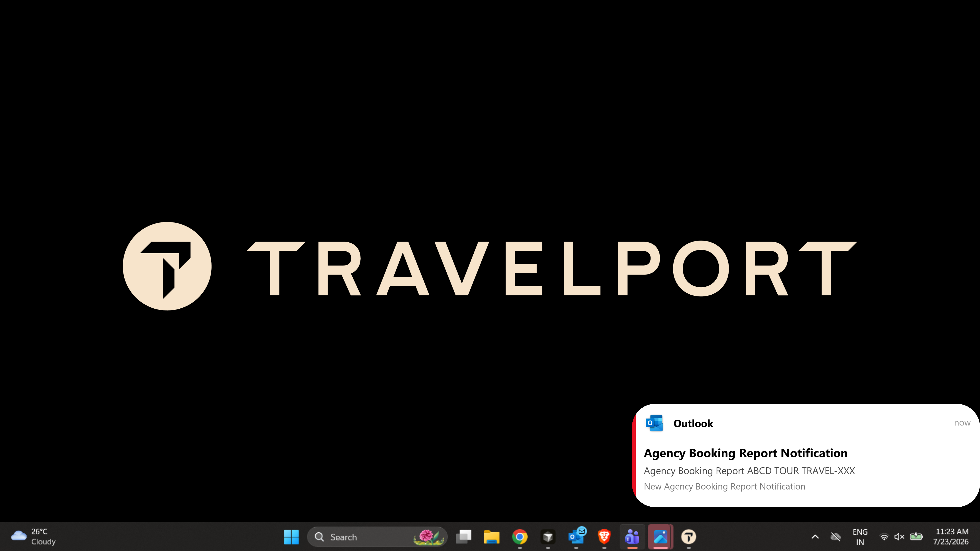The image size is (980, 551).
Task: Open the 26°C Cloudy weather widget
Action: point(33,536)
